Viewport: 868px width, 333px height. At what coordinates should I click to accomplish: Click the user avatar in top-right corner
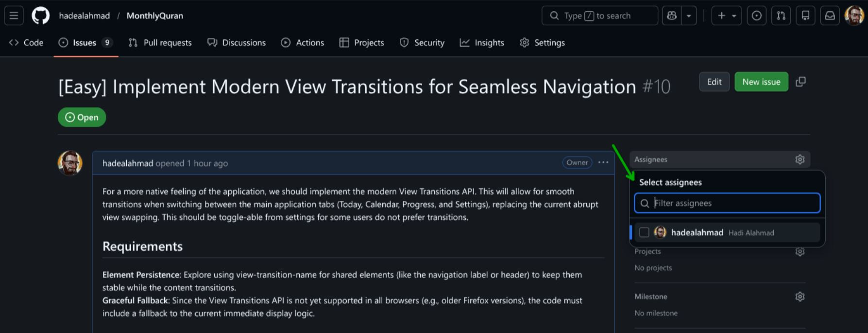[x=854, y=16]
